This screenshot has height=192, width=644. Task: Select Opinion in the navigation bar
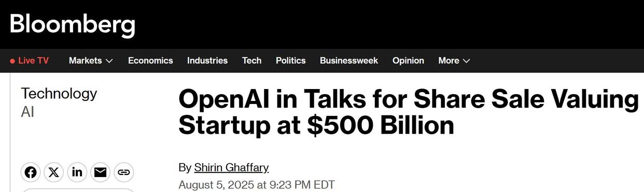pos(408,61)
